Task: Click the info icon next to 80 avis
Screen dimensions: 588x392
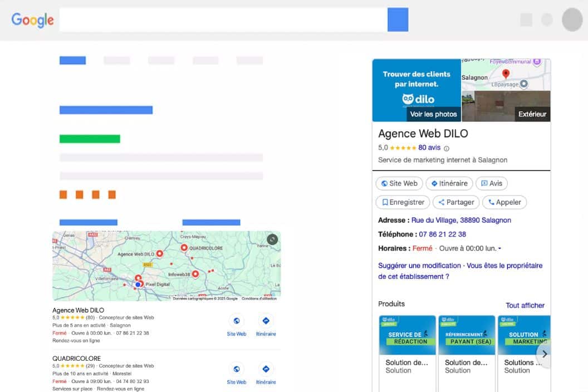Action: [x=447, y=148]
